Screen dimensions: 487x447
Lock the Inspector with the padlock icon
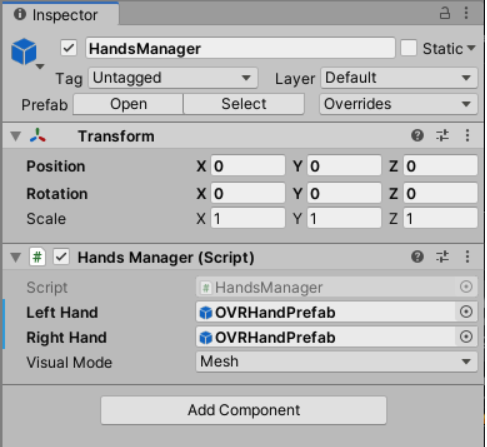tap(445, 13)
